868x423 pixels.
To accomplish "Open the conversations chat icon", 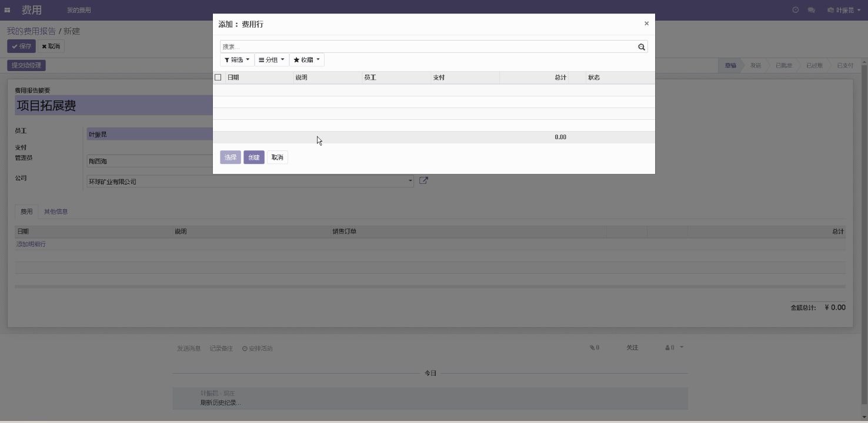I will coord(811,10).
